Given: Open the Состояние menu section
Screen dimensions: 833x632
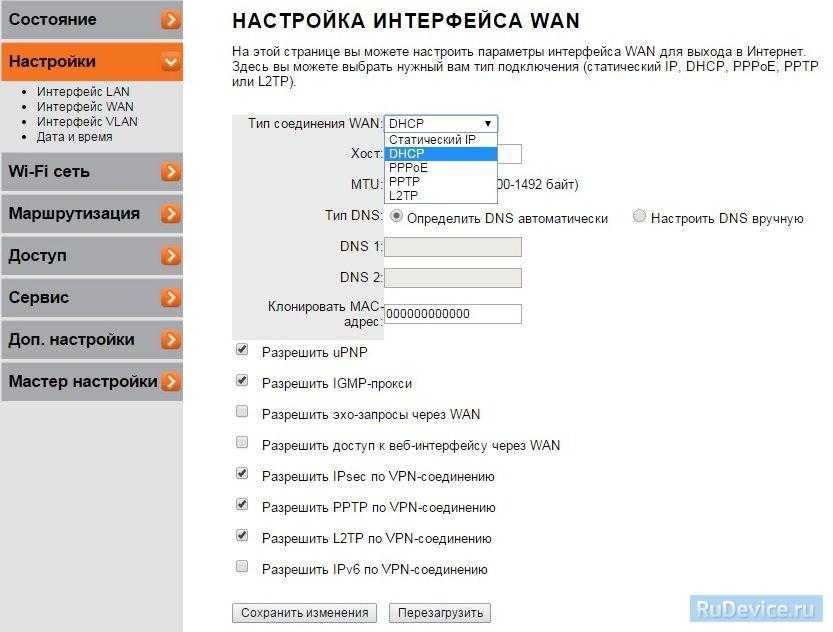Looking at the screenshot, I should 92,20.
